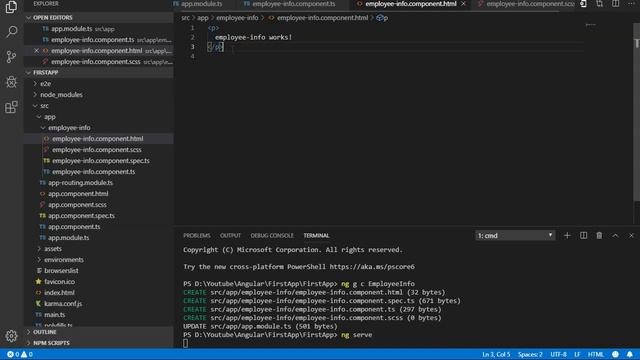The height and width of the screenshot is (360, 640).
Task: Expand the Outline section
Action: click(99, 332)
